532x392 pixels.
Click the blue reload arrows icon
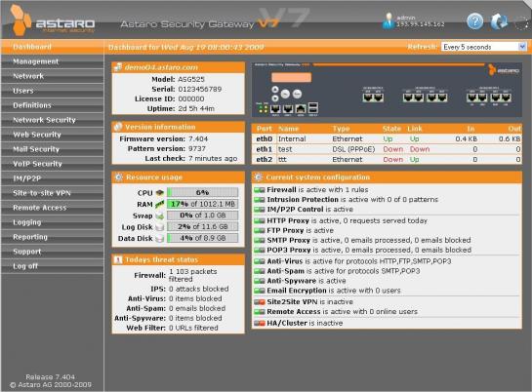coord(499,21)
